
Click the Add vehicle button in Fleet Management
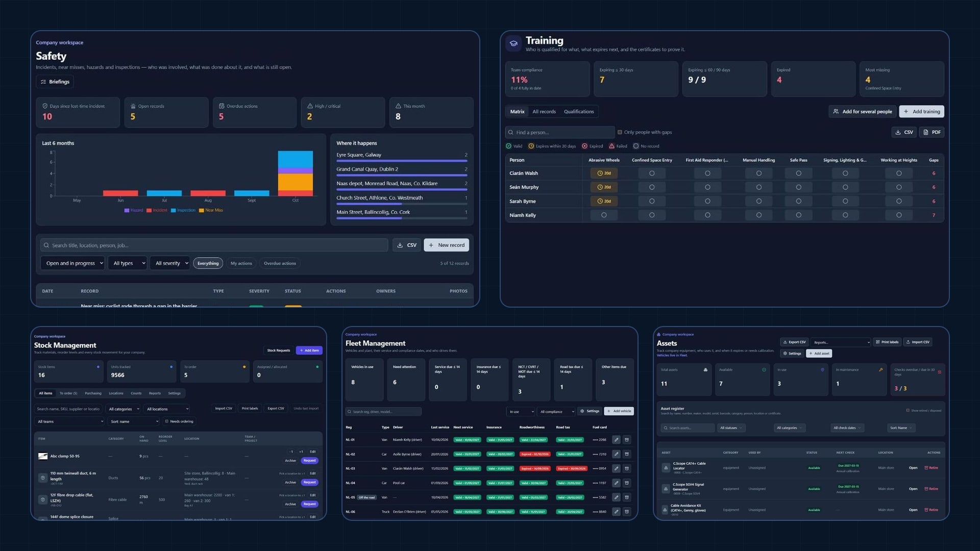click(x=619, y=411)
